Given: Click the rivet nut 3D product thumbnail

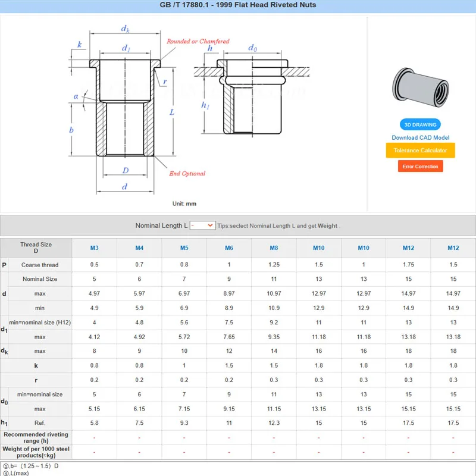Looking at the screenshot, I should click(x=420, y=87).
